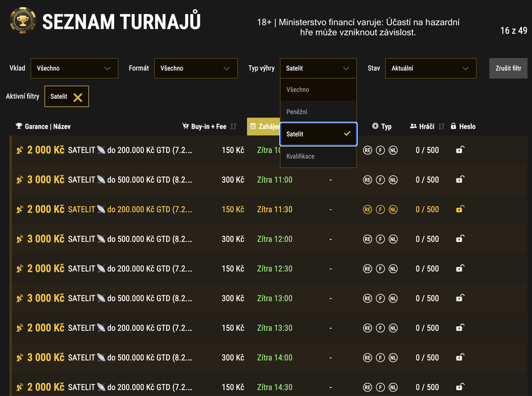Open the Vklad dropdown

pyautogui.click(x=74, y=68)
